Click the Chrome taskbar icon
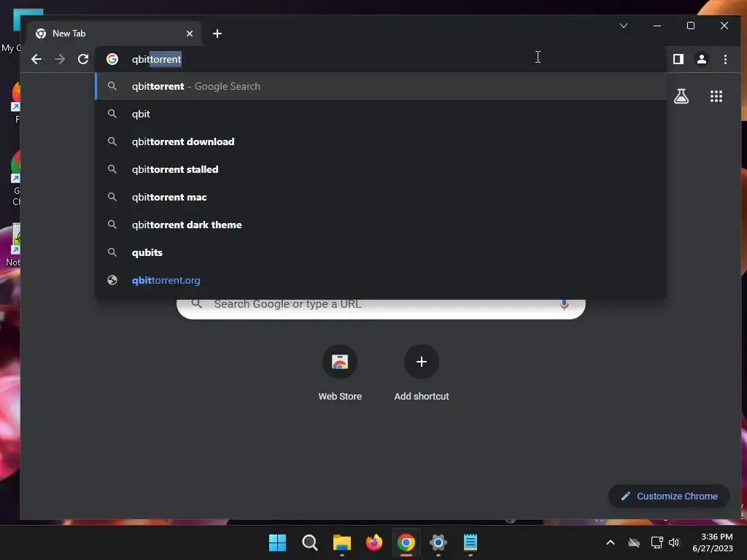 [406, 542]
